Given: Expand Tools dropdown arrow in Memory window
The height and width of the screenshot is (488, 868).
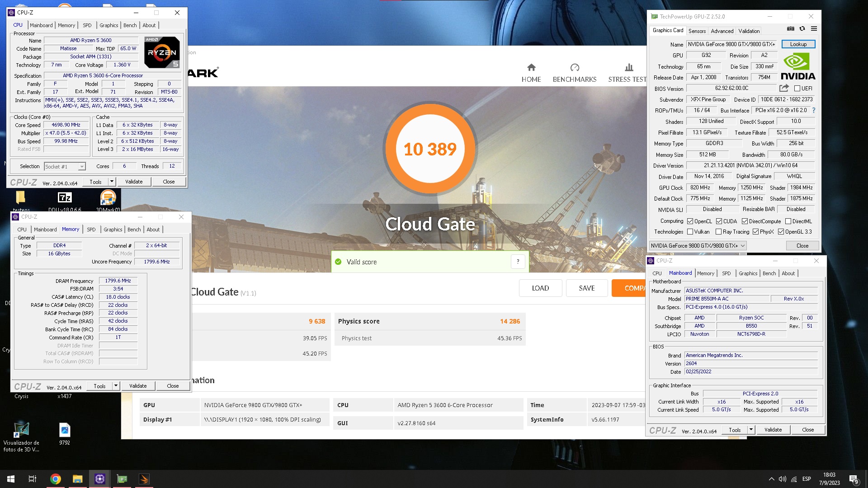Looking at the screenshot, I should point(116,386).
